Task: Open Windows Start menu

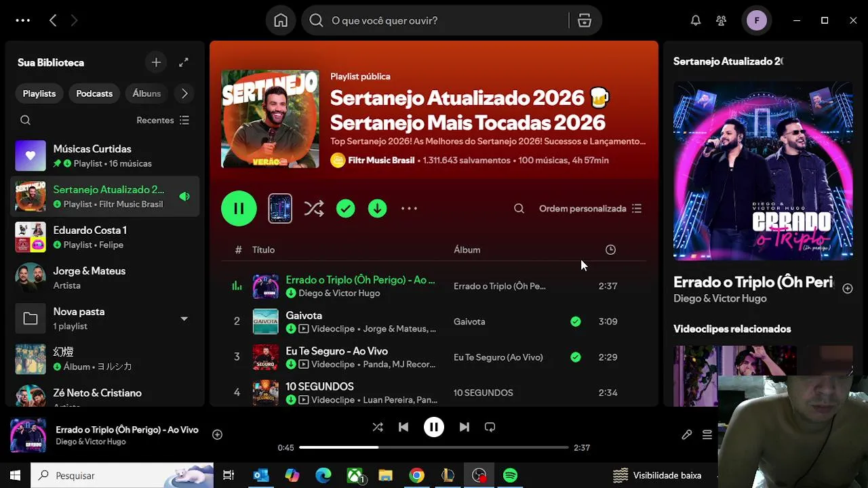Action: (15, 476)
